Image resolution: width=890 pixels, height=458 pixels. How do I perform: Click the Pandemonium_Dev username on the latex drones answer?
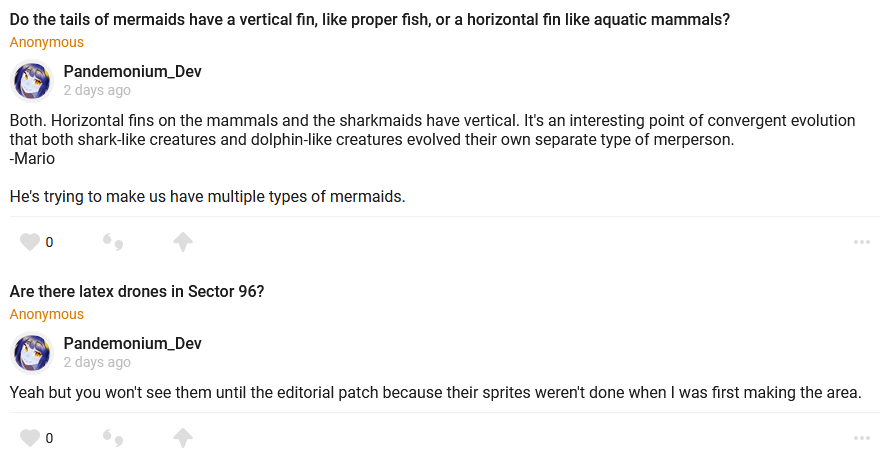coord(132,344)
